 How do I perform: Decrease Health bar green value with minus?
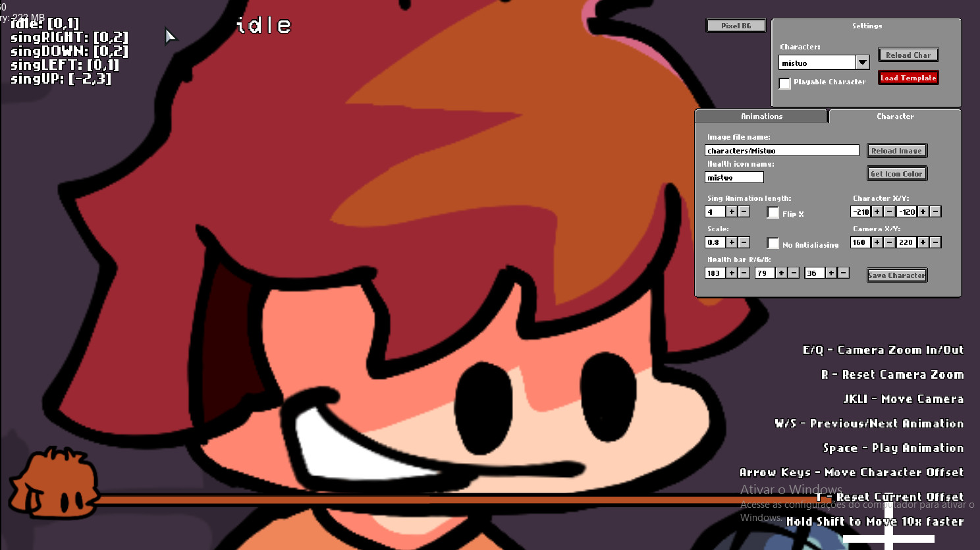(x=794, y=273)
